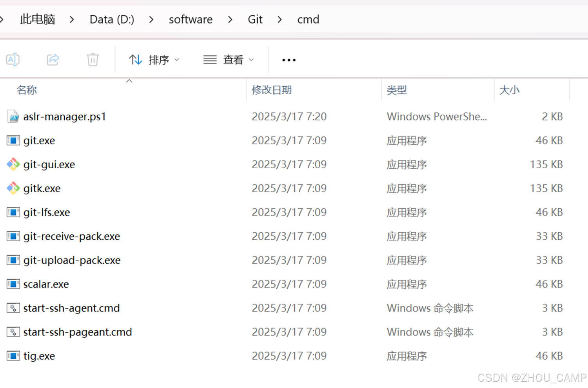Click the aslr-manager.ps1 PowerShell file icon

point(13,117)
